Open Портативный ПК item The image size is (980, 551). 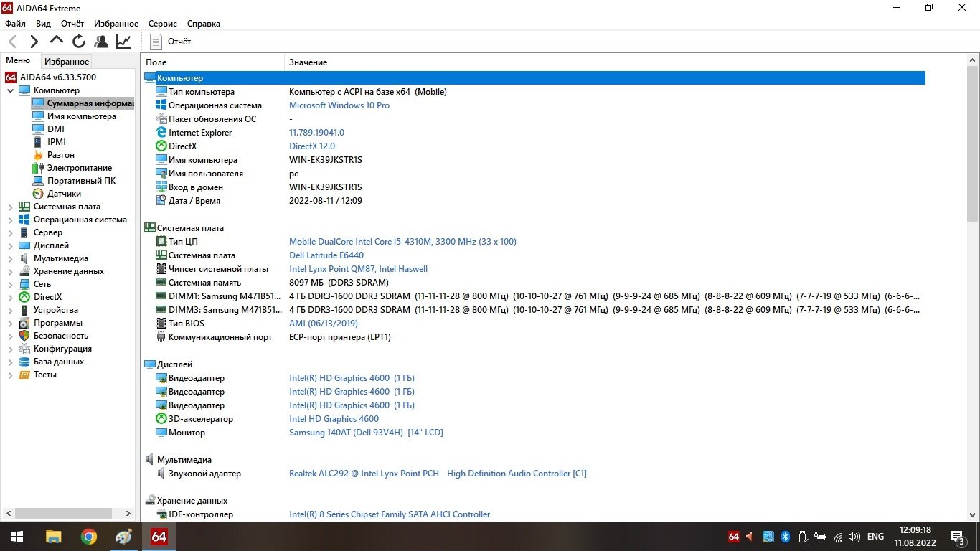81,181
